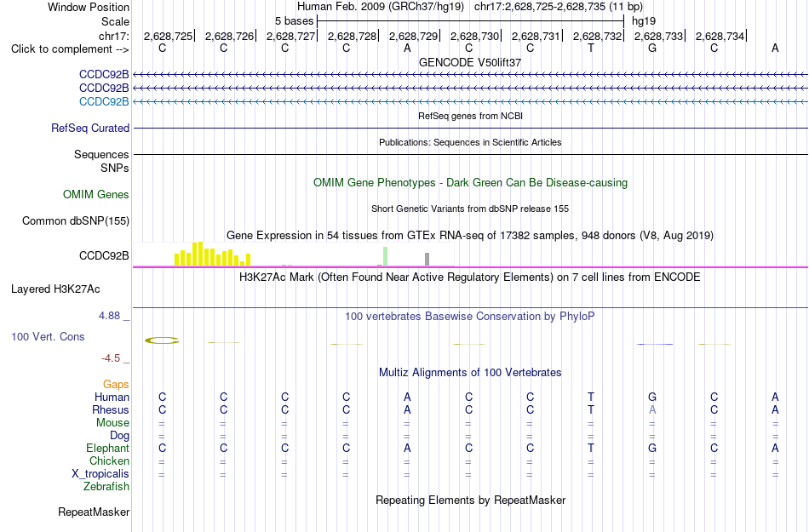Click the RepeatMasker track label

coord(94,512)
